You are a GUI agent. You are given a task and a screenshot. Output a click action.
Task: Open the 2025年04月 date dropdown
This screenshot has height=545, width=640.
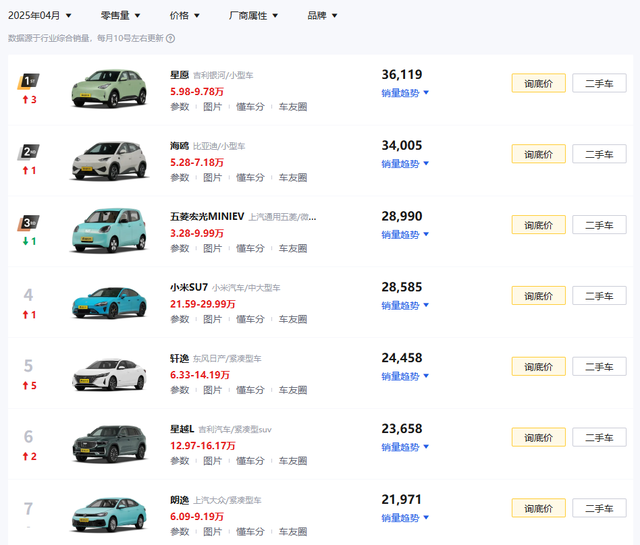[x=41, y=16]
